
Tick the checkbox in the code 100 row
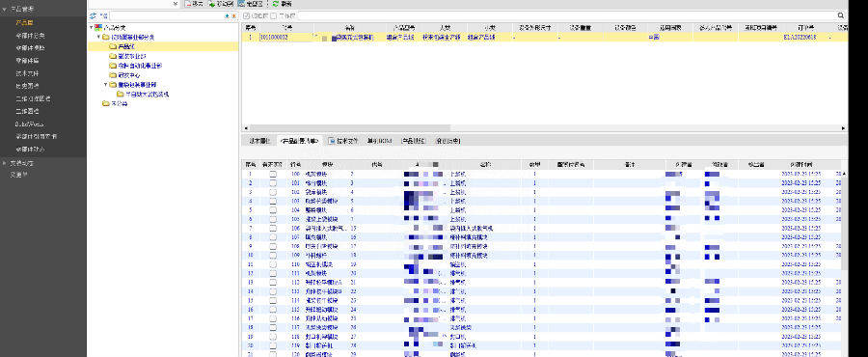coord(272,174)
